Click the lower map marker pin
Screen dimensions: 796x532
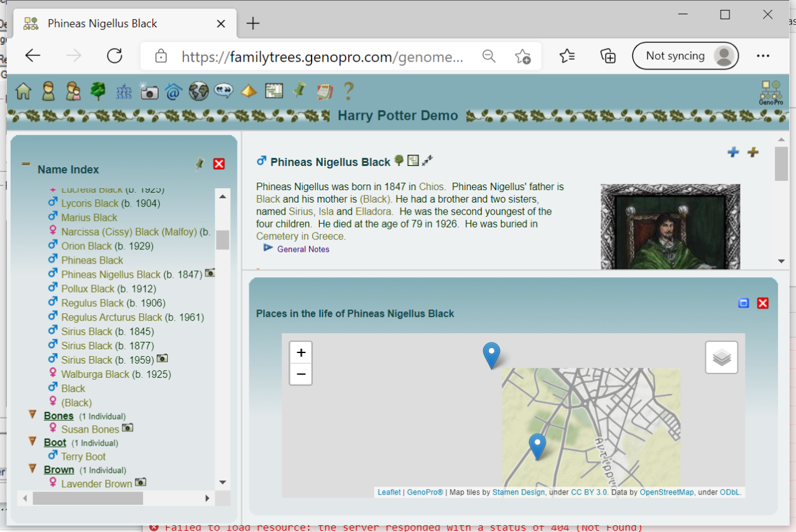pos(537,447)
